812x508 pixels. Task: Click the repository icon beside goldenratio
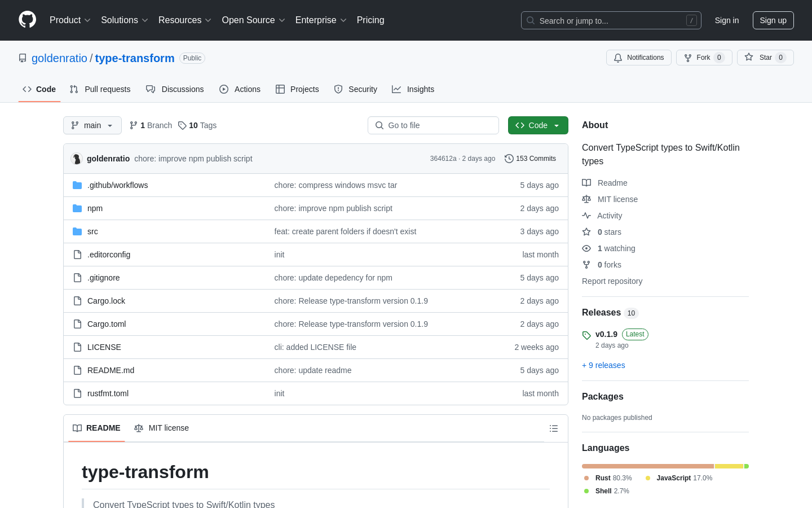(x=23, y=58)
